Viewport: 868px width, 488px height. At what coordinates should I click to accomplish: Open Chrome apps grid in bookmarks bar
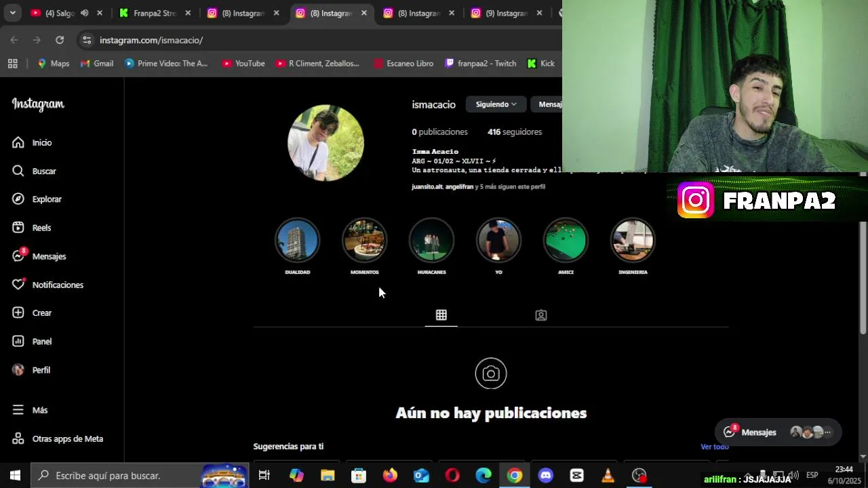pyautogui.click(x=12, y=63)
